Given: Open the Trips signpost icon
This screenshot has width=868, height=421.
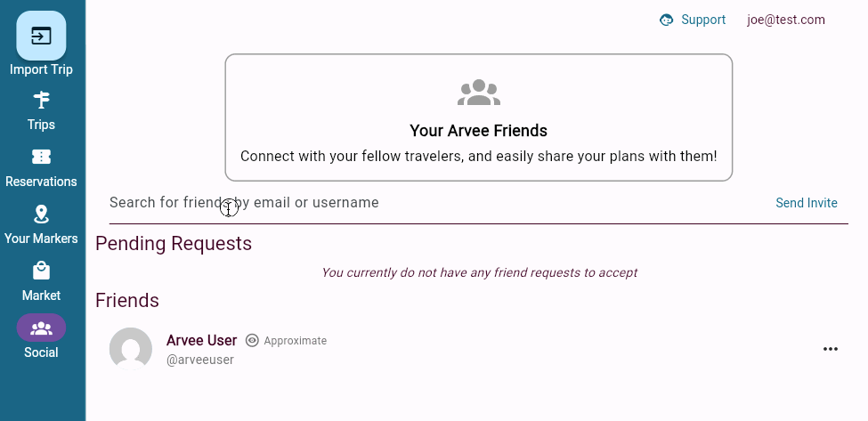Looking at the screenshot, I should click(41, 100).
